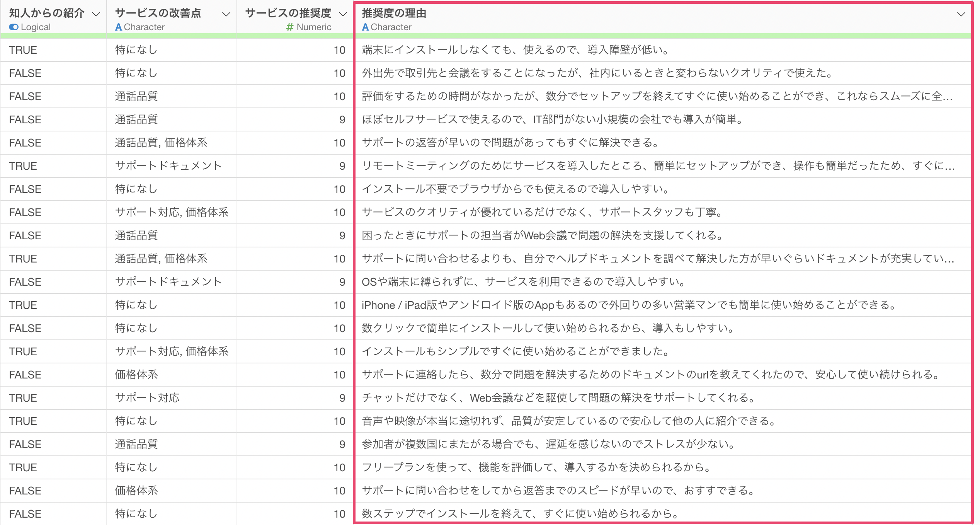The image size is (980, 525).
Task: Click the Character type icon under サービスの改善点
Action: point(119,27)
